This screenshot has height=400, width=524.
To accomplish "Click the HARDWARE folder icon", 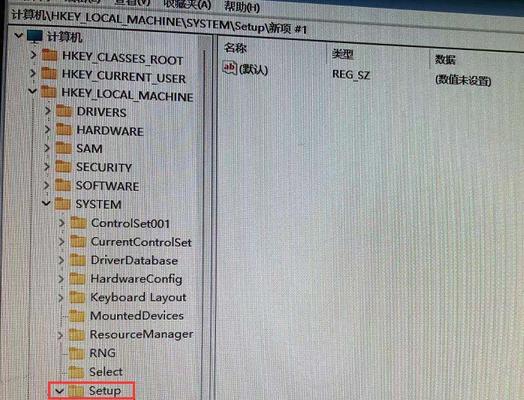I will pos(64,129).
